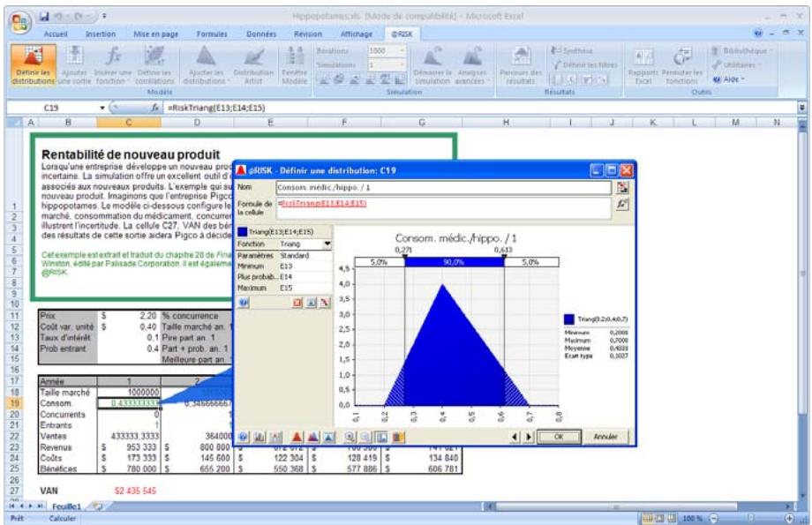Click Permuter les fonctions icon
Screen dimensions: 812x525
(683, 63)
